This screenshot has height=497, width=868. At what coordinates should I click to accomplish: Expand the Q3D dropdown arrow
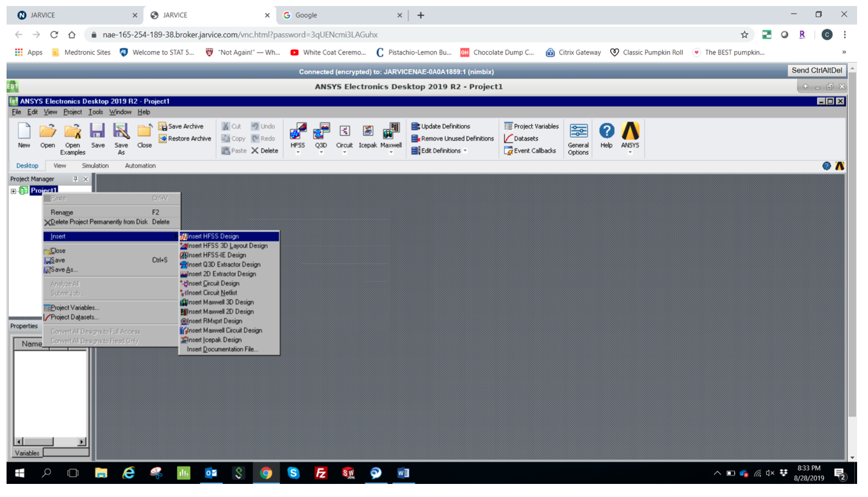point(321,153)
